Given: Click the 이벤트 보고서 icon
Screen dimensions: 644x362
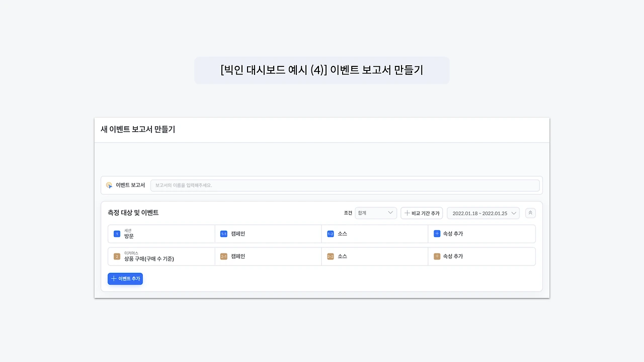Looking at the screenshot, I should tap(109, 185).
